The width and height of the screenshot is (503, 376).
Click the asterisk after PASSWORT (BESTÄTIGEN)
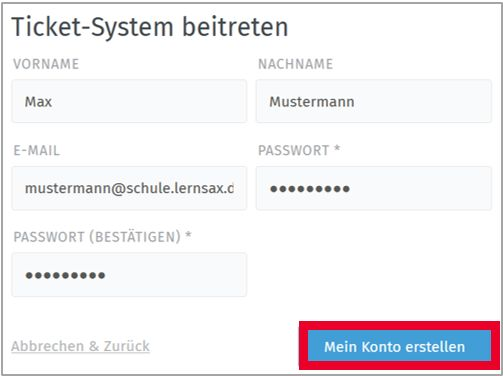188,235
